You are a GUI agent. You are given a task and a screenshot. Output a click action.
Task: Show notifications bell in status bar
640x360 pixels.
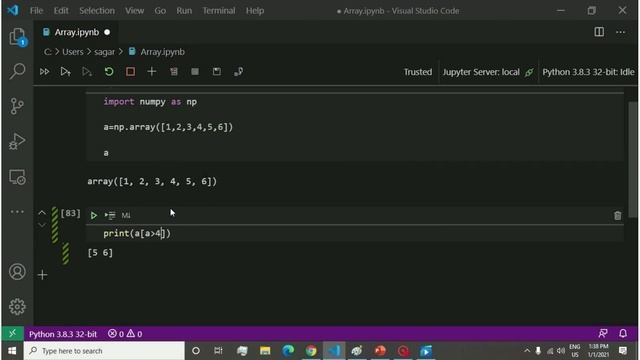point(623,333)
